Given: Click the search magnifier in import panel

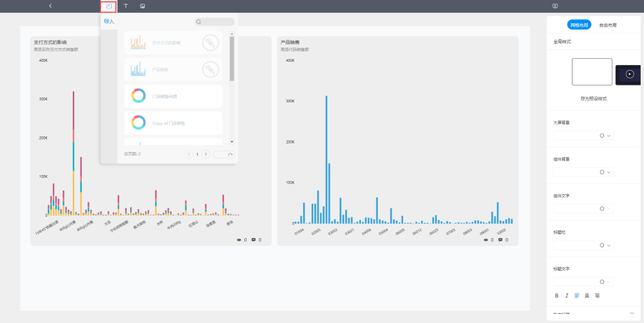Looking at the screenshot, I should (198, 22).
